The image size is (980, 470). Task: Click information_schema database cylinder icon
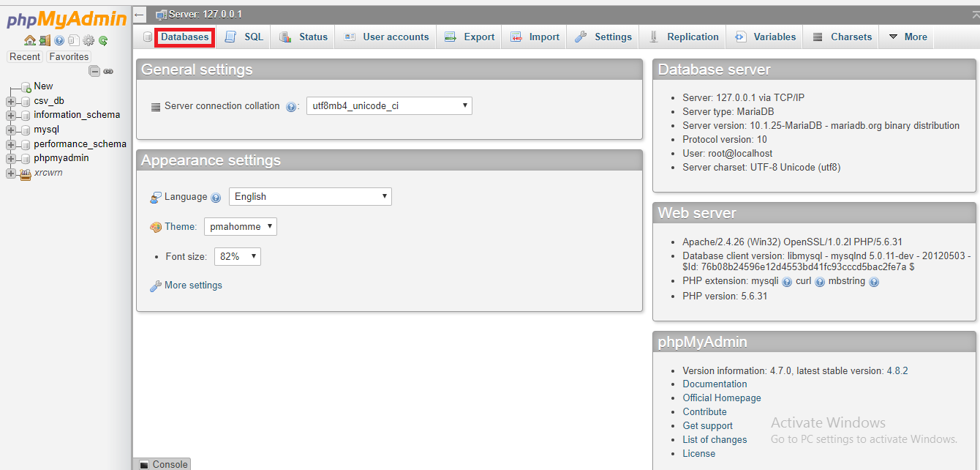pos(25,115)
